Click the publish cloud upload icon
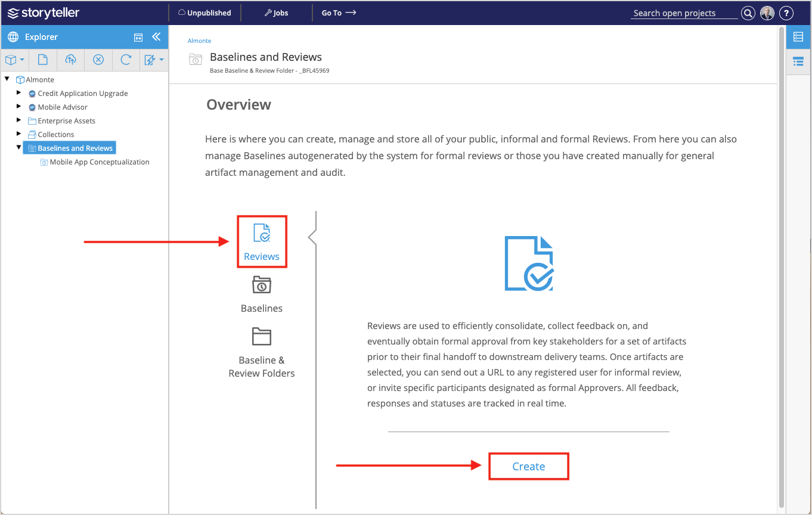812x515 pixels. click(x=70, y=60)
